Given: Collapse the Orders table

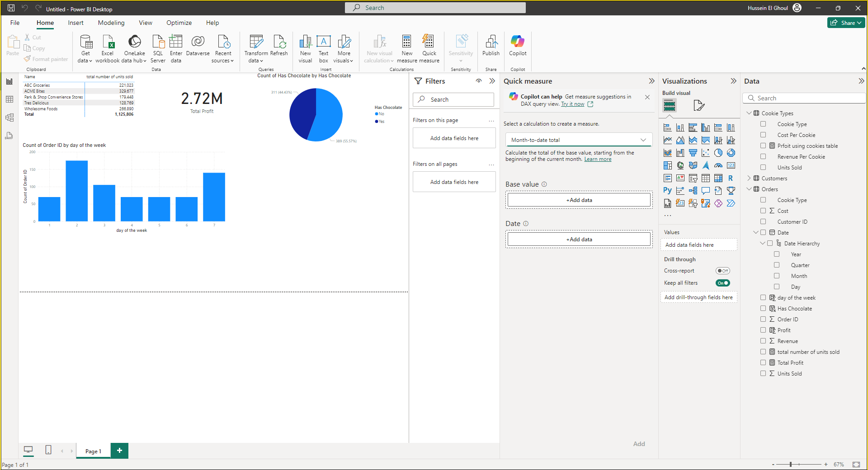Looking at the screenshot, I should (x=749, y=189).
